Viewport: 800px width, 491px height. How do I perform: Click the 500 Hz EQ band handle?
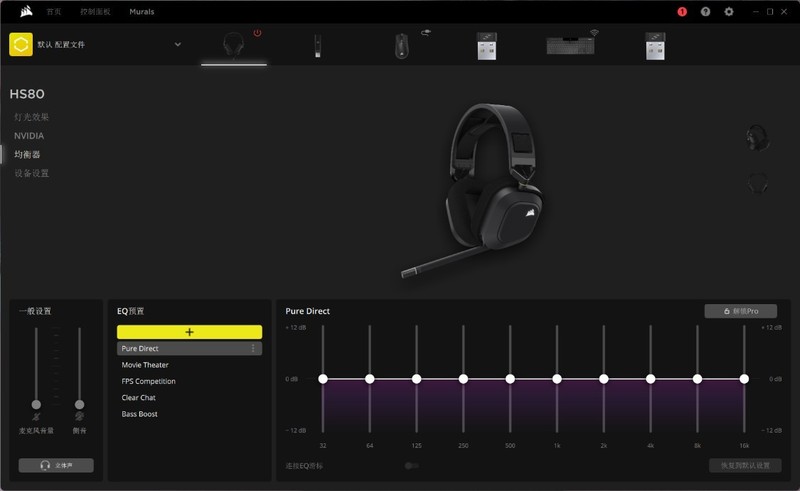[510, 379]
